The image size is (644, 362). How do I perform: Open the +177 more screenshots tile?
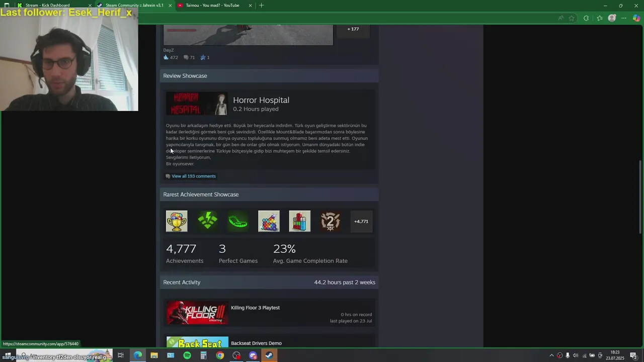point(353,29)
